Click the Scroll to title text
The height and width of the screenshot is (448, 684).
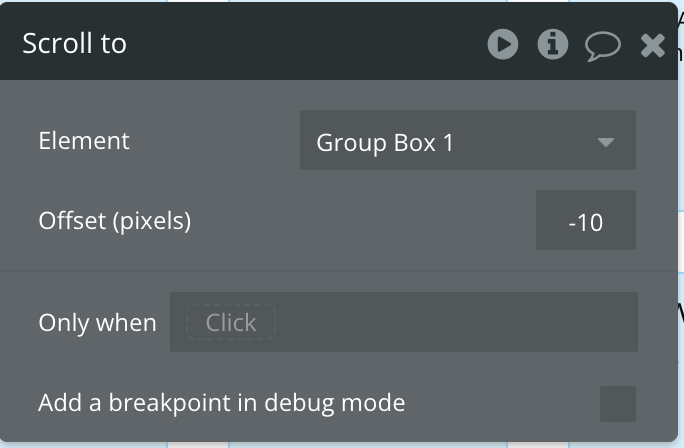pos(74,44)
